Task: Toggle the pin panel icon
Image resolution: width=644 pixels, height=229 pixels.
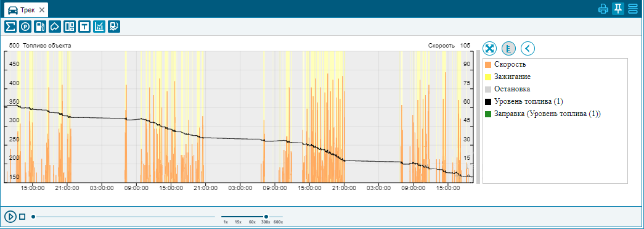Action: pyautogui.click(x=618, y=9)
